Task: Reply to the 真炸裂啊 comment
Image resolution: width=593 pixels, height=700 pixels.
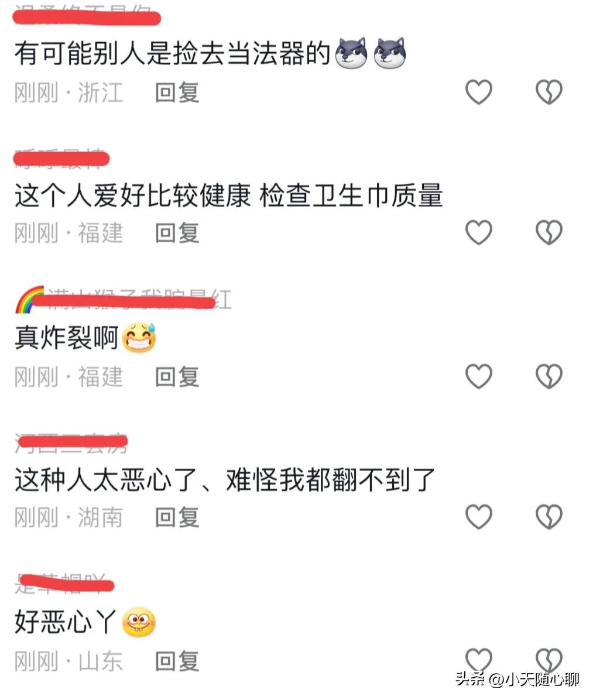Action: click(x=177, y=377)
